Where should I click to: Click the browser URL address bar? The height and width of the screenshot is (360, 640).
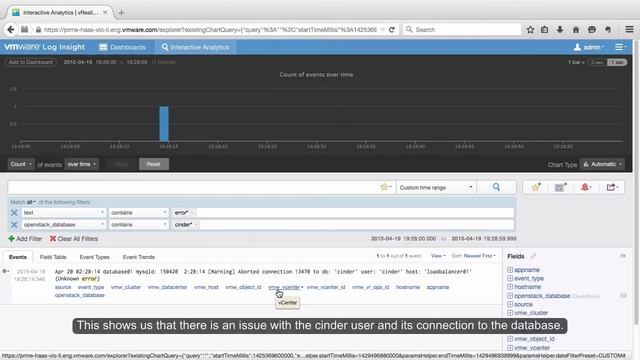(210, 29)
